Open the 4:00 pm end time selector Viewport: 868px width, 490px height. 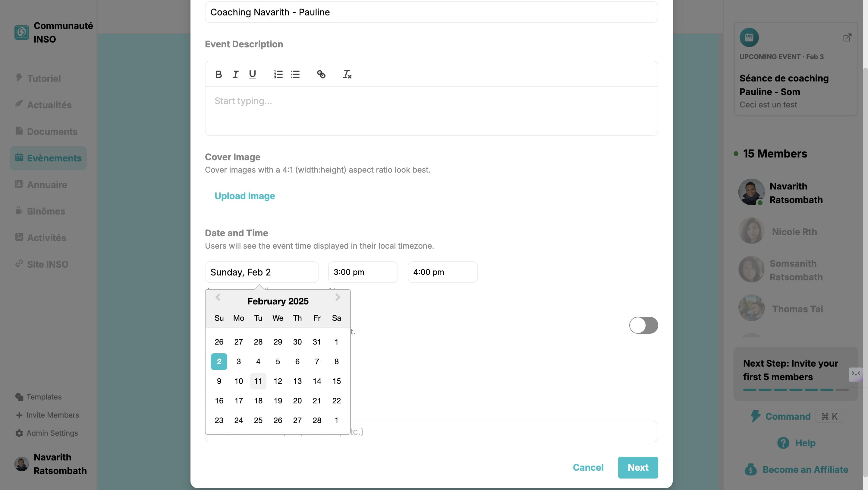pyautogui.click(x=442, y=272)
